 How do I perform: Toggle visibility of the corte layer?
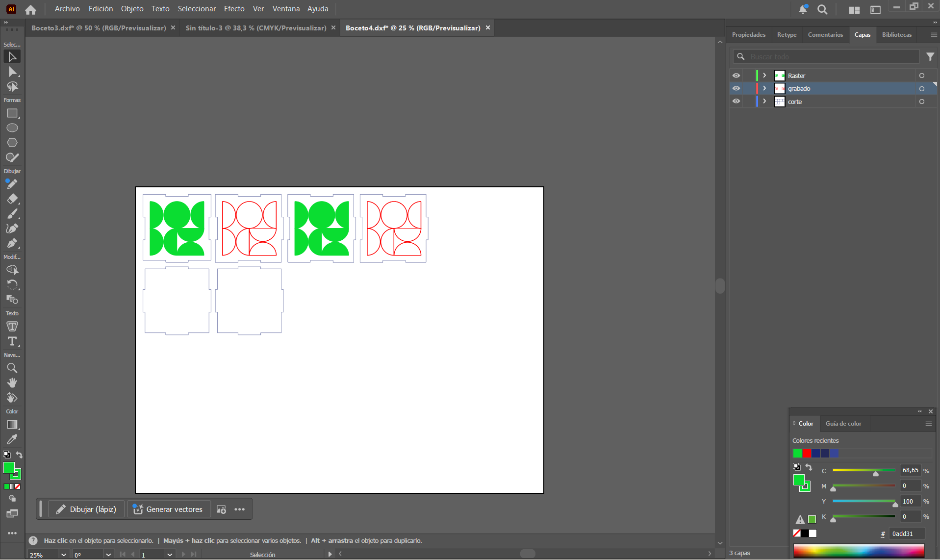point(736,102)
